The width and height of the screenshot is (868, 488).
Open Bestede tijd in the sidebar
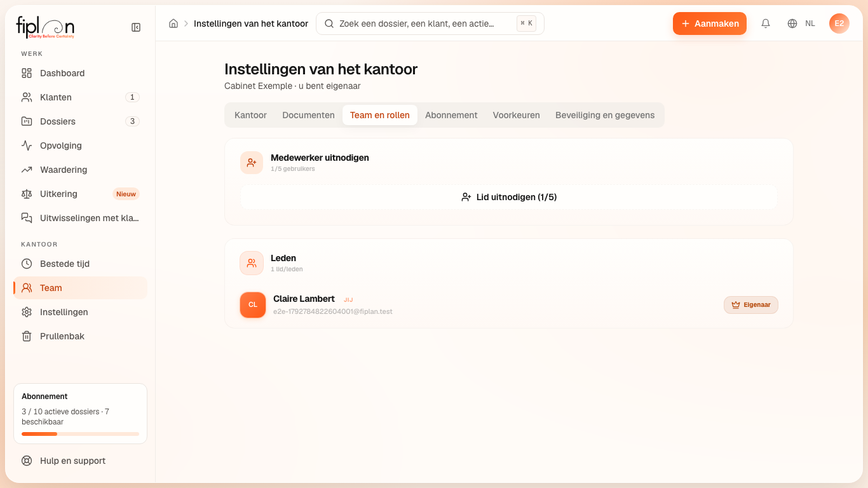click(x=80, y=264)
